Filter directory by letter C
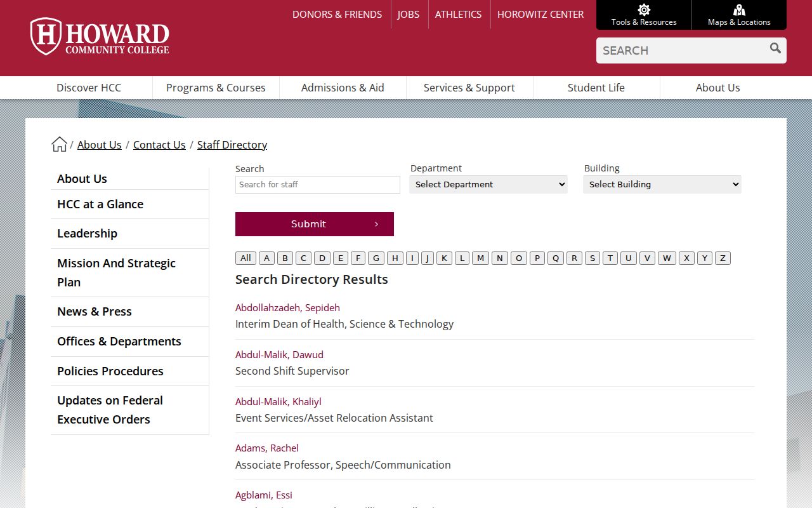Image resolution: width=812 pixels, height=508 pixels. point(304,258)
